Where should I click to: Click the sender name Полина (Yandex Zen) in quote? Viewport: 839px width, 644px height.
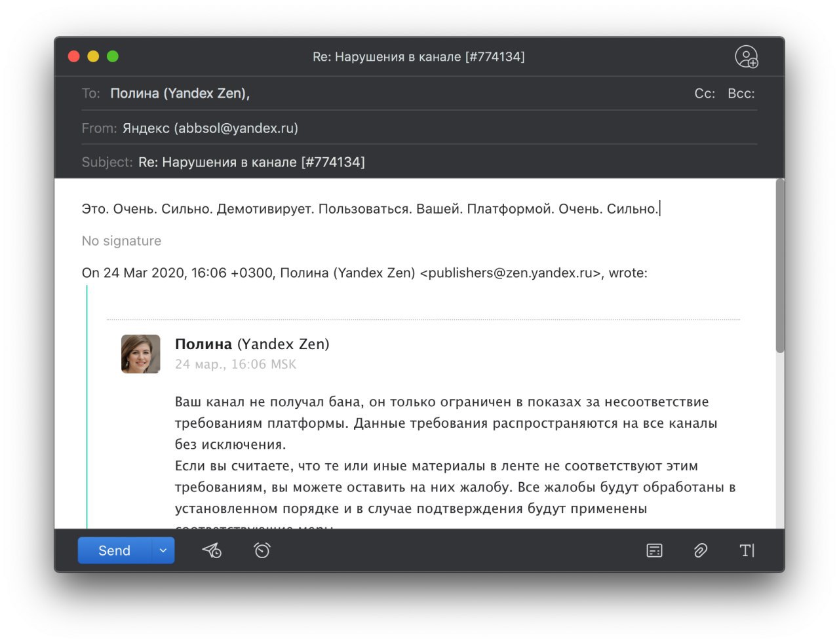pyautogui.click(x=252, y=344)
